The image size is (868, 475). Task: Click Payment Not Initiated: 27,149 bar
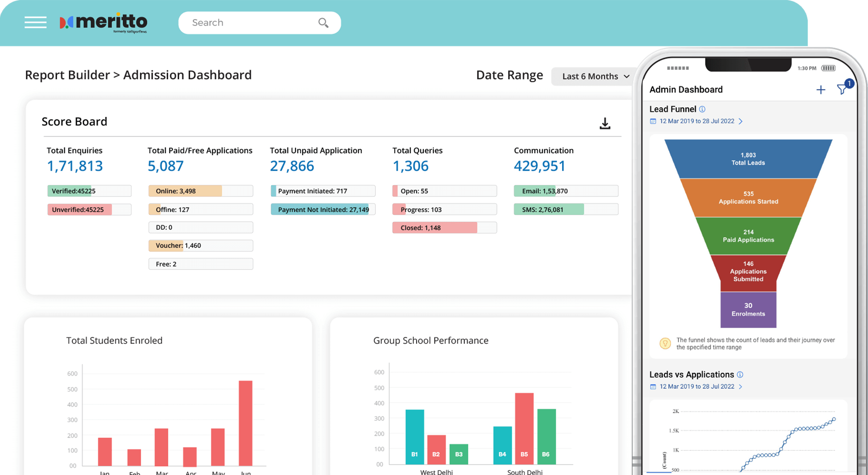tap(323, 210)
